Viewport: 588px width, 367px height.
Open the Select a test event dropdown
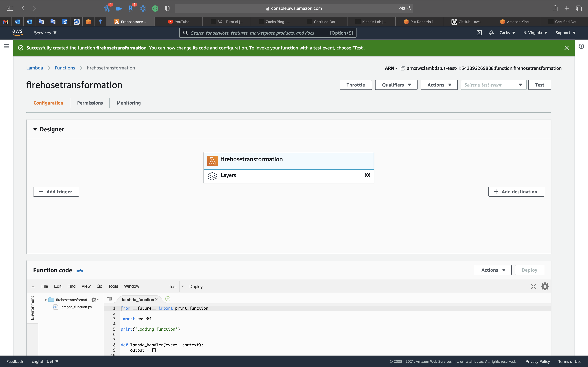click(493, 85)
